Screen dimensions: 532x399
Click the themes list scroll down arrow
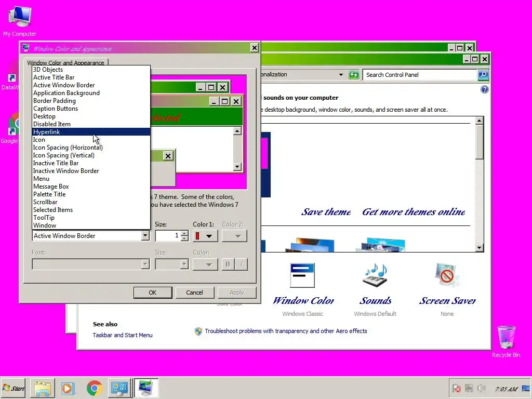click(479, 248)
